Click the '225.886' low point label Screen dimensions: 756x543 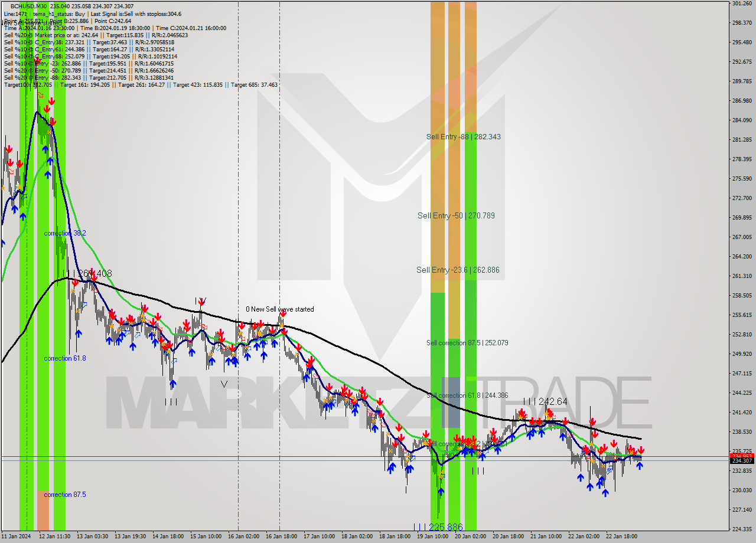pos(445,526)
